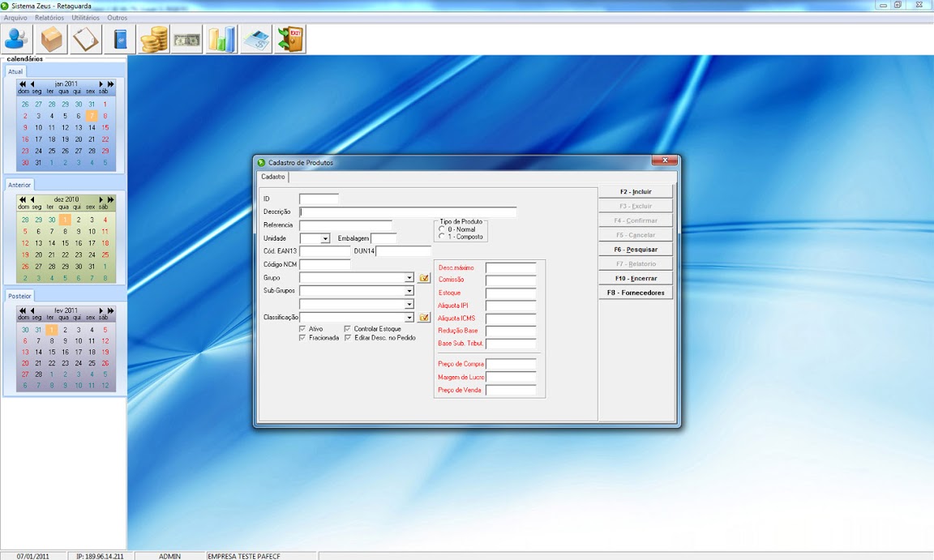Focus the Cód. EAN13 input field
Viewport: 934px width, 560px height.
pos(324,251)
